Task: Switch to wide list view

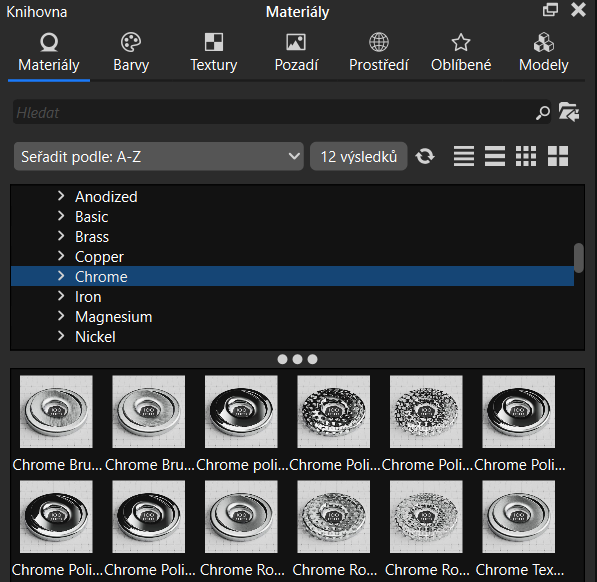Action: (x=495, y=156)
